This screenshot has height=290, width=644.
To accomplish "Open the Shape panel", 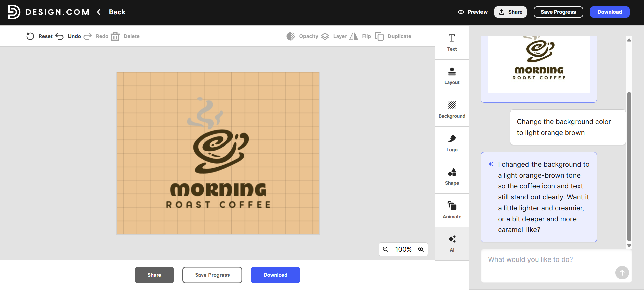I will tap(452, 177).
